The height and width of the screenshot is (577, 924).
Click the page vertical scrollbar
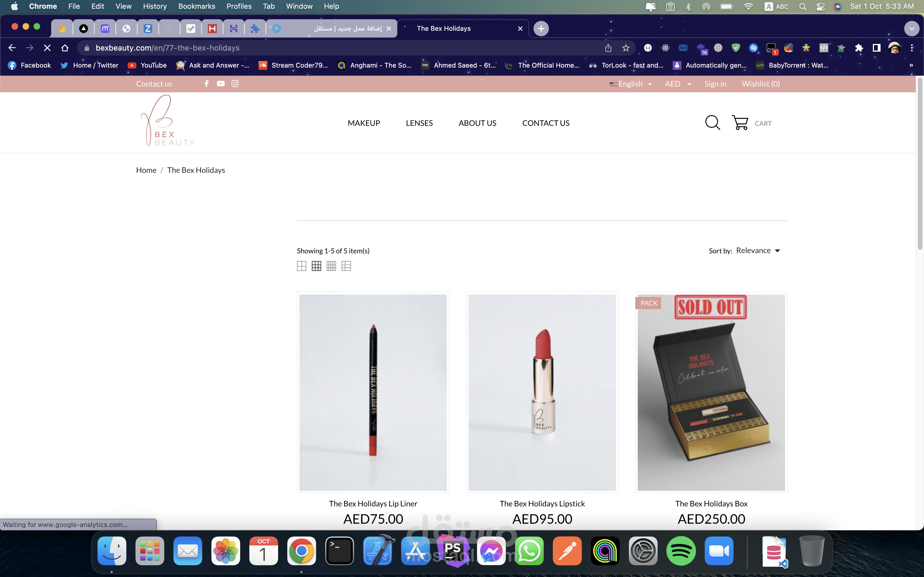point(920,164)
